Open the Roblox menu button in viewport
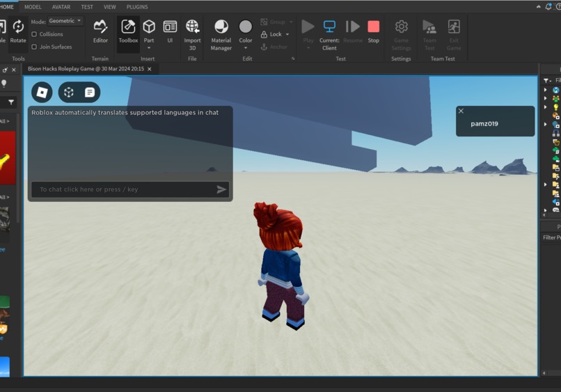This screenshot has height=392, width=561. (42, 93)
